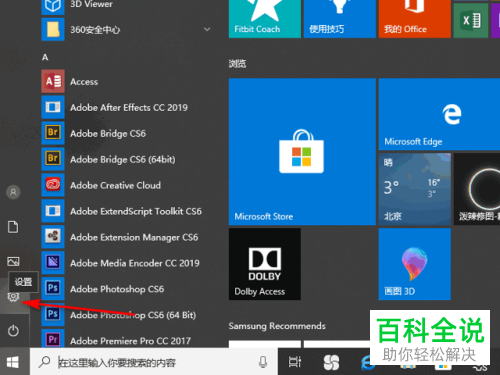
Task: Open the 使用技巧 tips tile
Action: [340, 19]
